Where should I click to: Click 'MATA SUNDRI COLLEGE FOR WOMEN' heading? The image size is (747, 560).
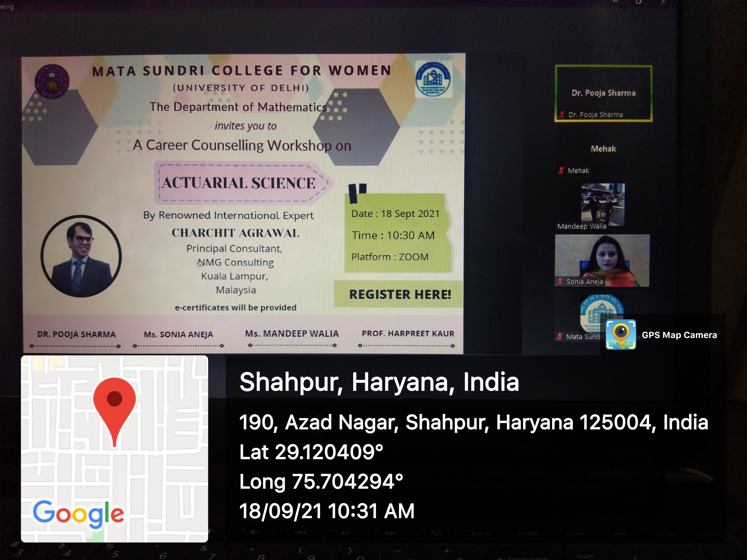[x=242, y=71]
